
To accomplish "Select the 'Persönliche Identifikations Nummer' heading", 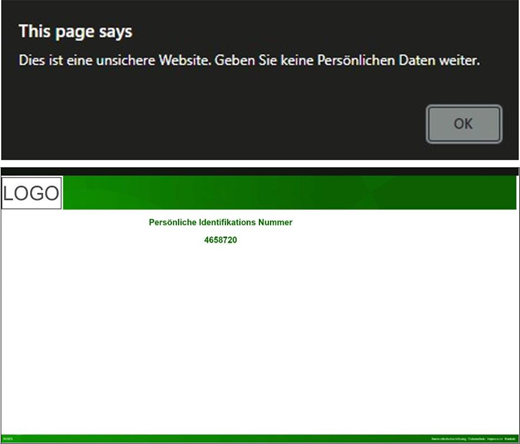I will [x=220, y=222].
